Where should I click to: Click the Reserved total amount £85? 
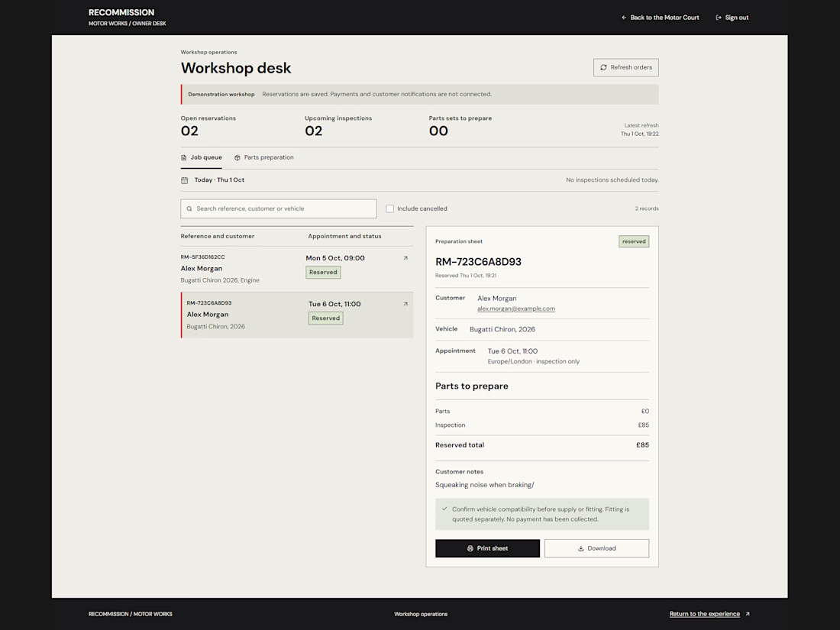[x=643, y=445]
